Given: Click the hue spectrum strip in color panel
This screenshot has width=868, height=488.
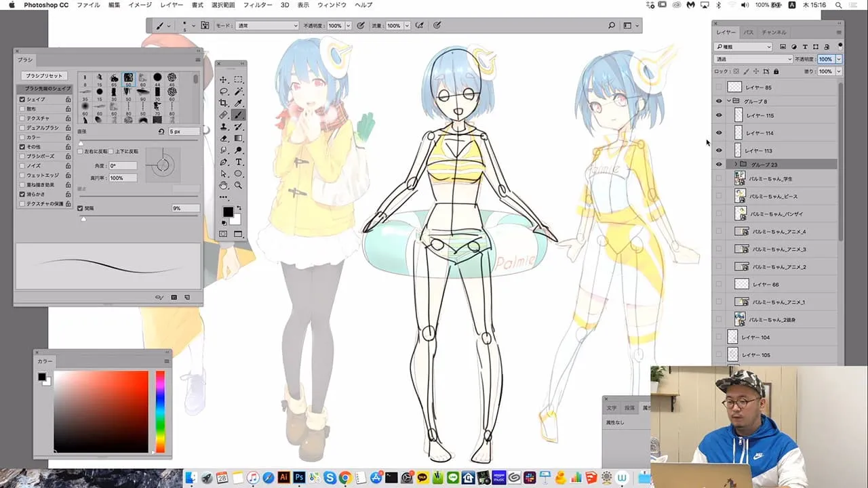Looking at the screenshot, I should [x=160, y=411].
